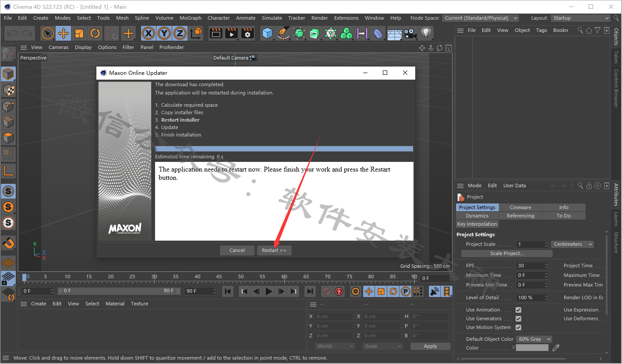The height and width of the screenshot is (364, 622).
Task: Toggle Z axis lock
Action: [180, 33]
